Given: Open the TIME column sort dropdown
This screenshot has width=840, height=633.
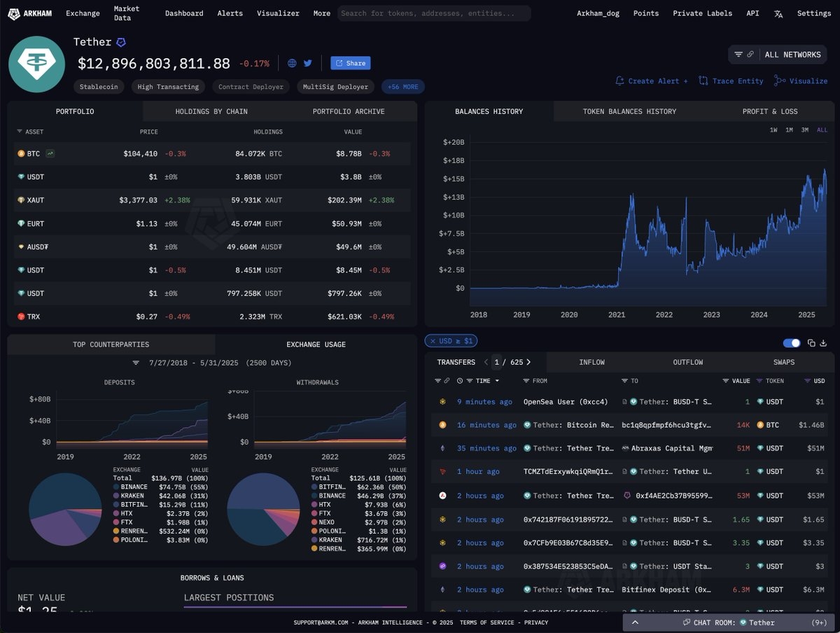Looking at the screenshot, I should [x=497, y=381].
